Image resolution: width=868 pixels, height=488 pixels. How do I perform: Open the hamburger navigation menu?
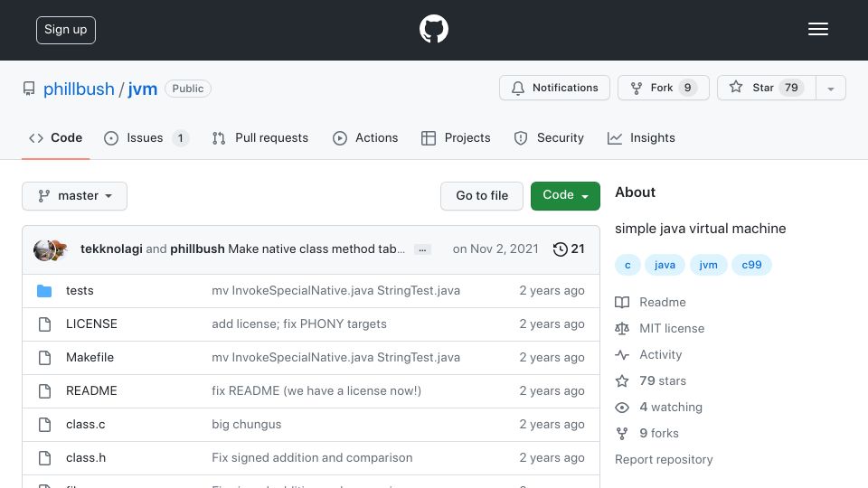click(817, 29)
